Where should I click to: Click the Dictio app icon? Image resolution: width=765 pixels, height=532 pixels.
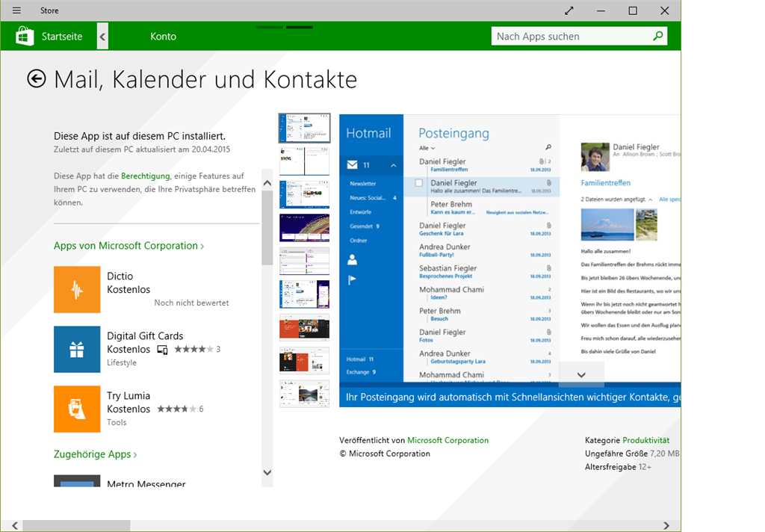pyautogui.click(x=77, y=289)
